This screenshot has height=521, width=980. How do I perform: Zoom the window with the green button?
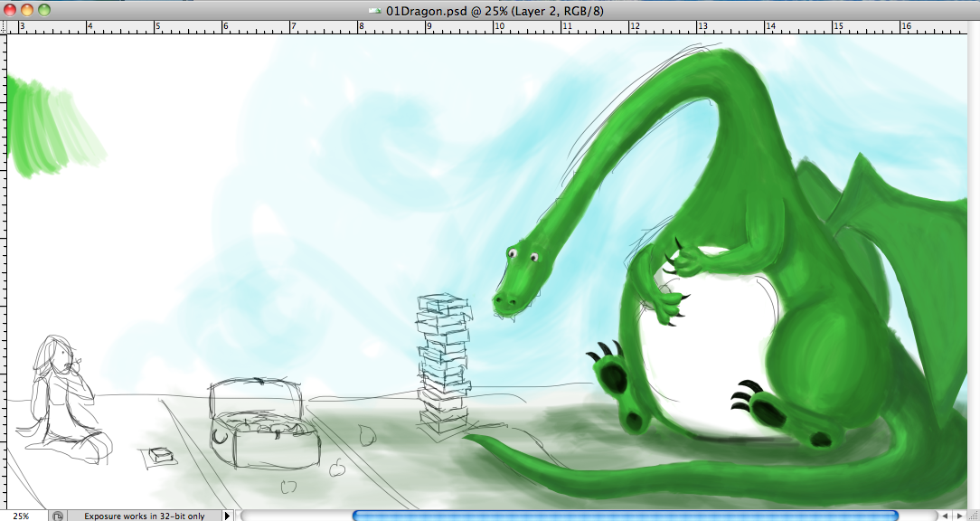[44, 10]
